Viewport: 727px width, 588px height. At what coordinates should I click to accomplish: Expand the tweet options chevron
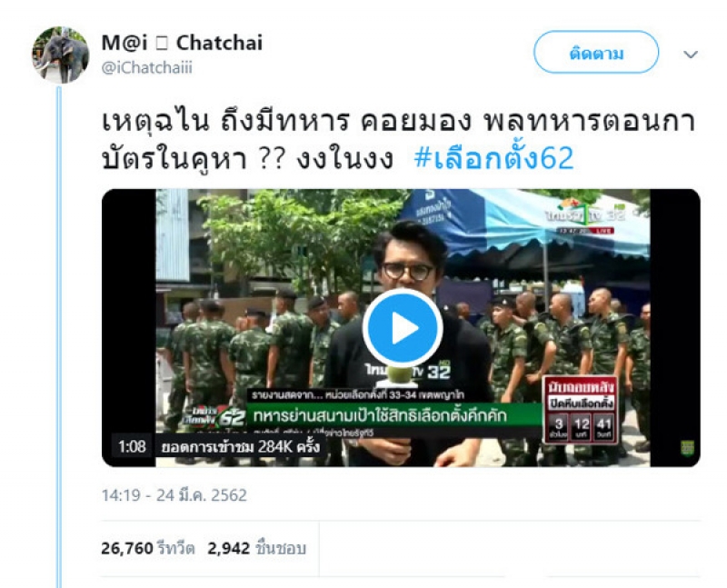point(691,55)
